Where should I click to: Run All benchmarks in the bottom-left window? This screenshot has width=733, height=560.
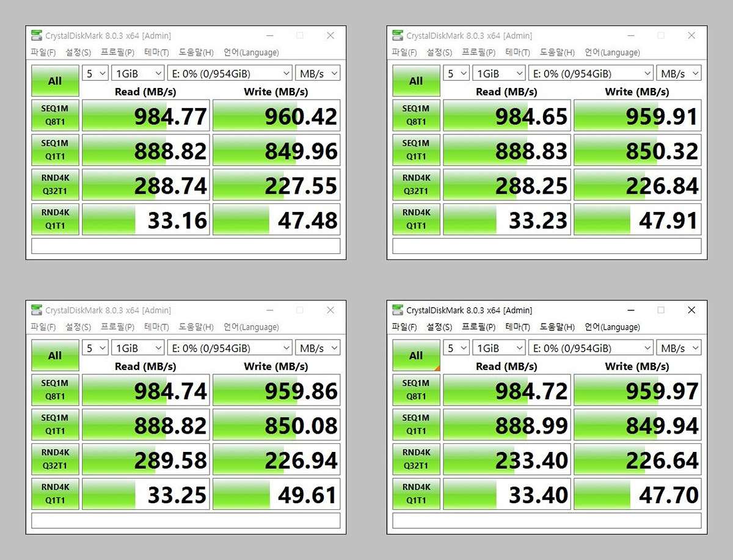click(55, 355)
